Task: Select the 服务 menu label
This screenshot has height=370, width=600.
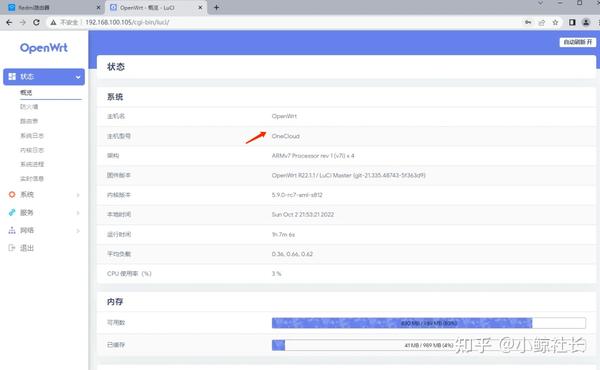Action: pyautogui.click(x=27, y=212)
